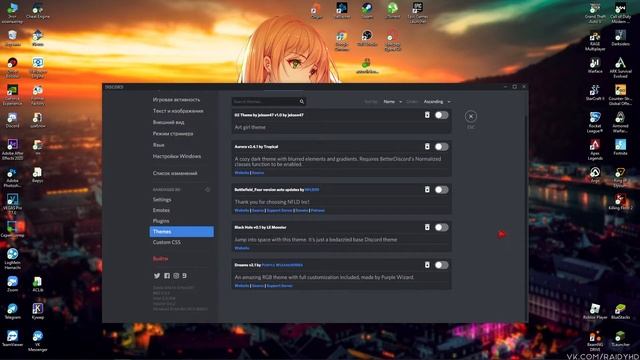Select Zoom desktop icon
This screenshot has height=360, width=640.
(x=12, y=284)
